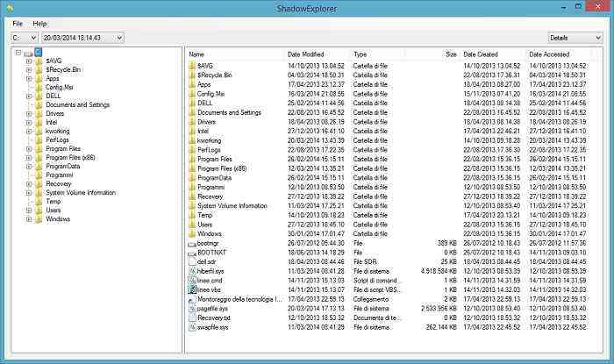Screen dimensions: 614x364
Task: Click the linee.cmd script icon
Action: pyautogui.click(x=192, y=281)
